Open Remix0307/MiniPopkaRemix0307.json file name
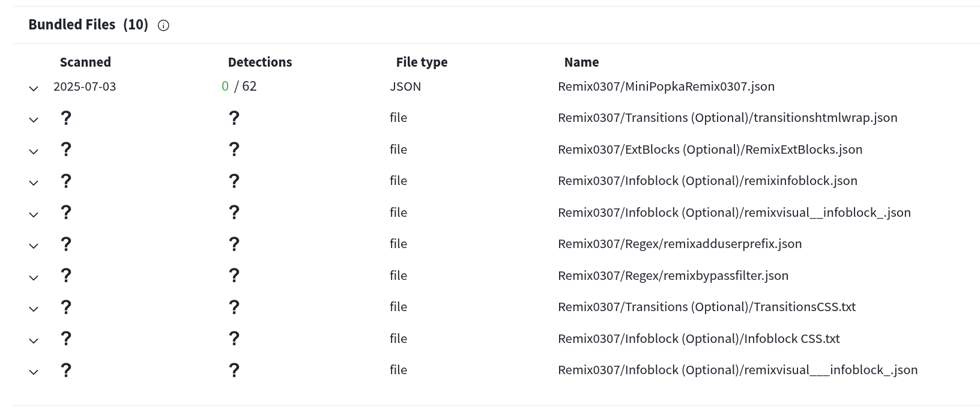 pos(666,86)
